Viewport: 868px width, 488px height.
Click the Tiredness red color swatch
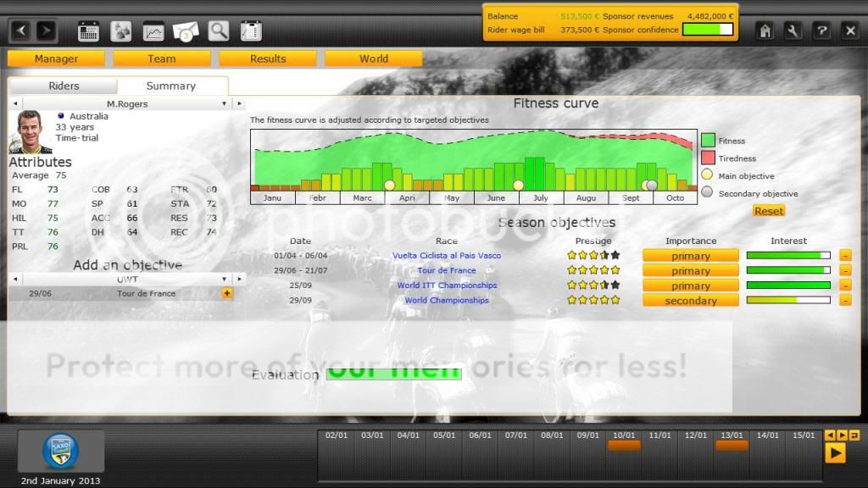click(708, 158)
